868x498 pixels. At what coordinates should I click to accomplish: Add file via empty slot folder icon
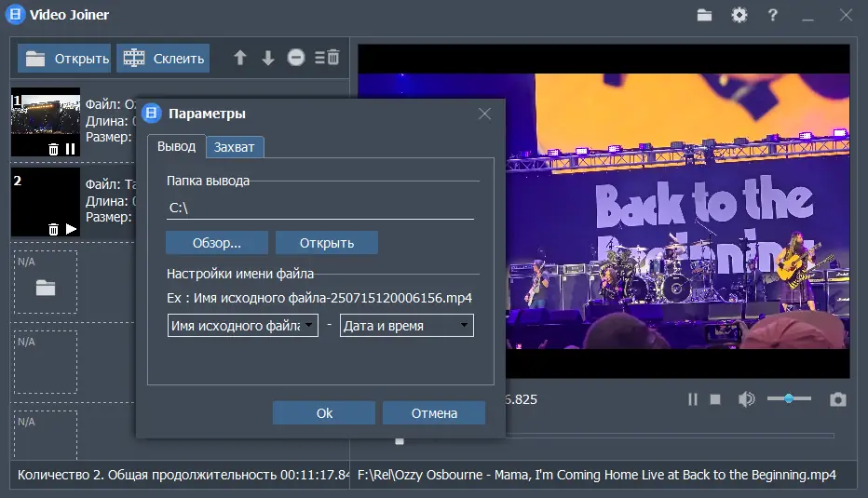coord(46,288)
